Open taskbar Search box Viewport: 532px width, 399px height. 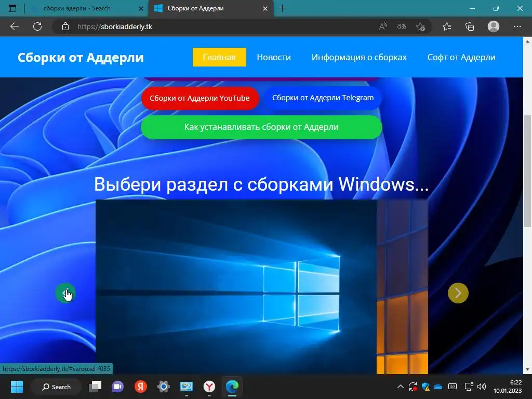pos(56,387)
